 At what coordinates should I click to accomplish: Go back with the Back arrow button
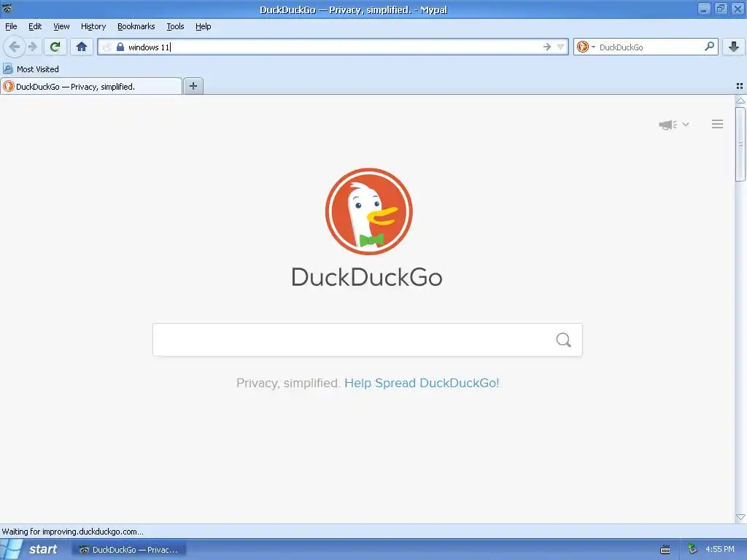pyautogui.click(x=14, y=47)
